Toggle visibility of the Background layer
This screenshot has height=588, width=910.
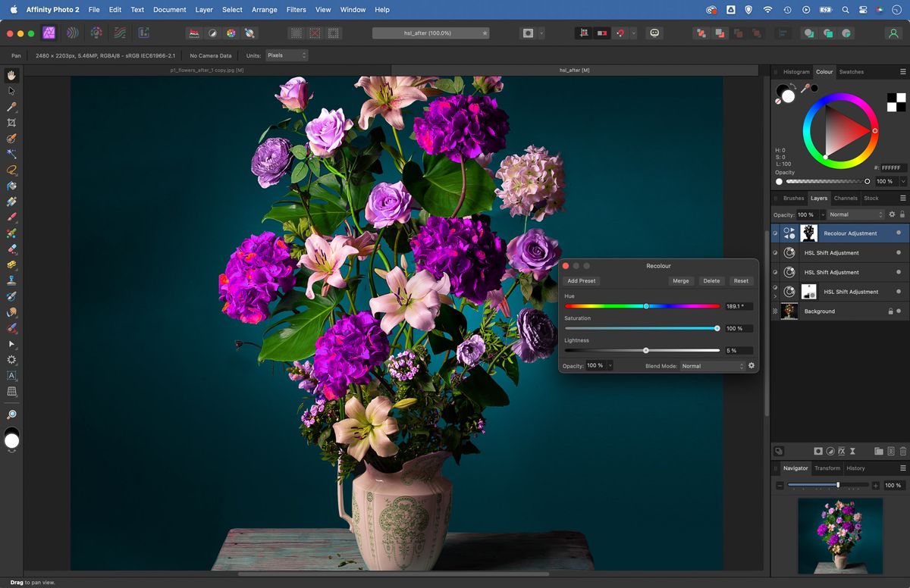899,311
